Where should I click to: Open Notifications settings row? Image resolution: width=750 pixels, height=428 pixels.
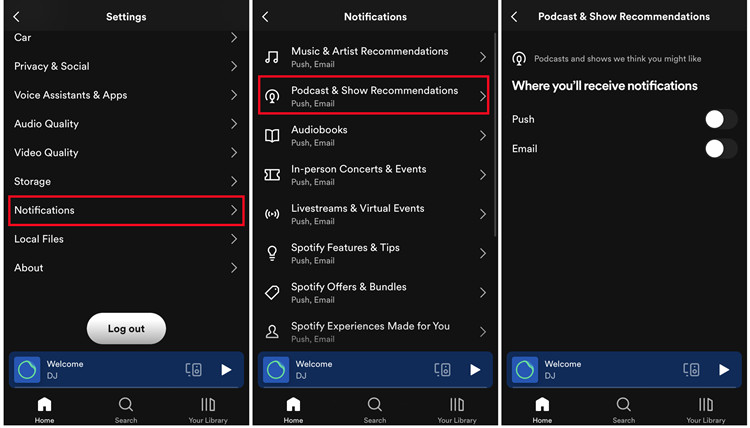tap(126, 210)
